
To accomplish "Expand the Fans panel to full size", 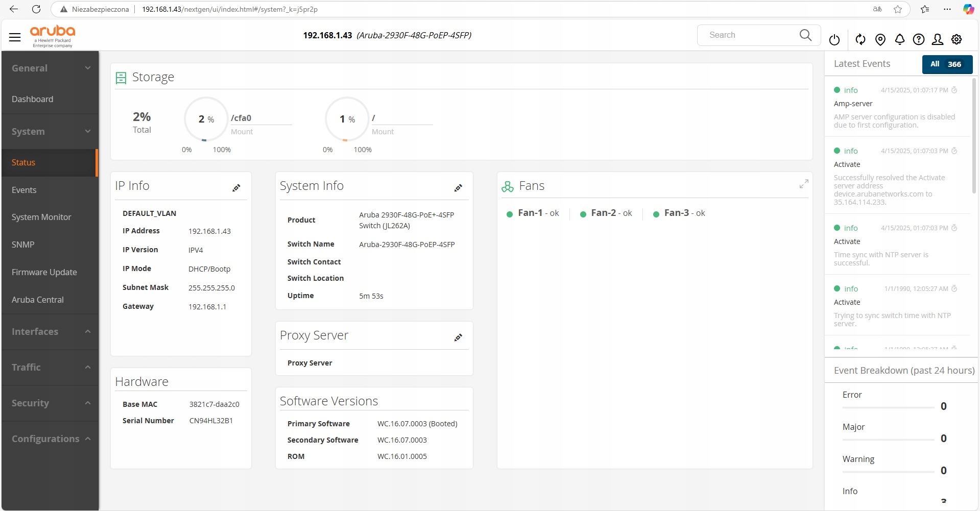I will pyautogui.click(x=804, y=184).
